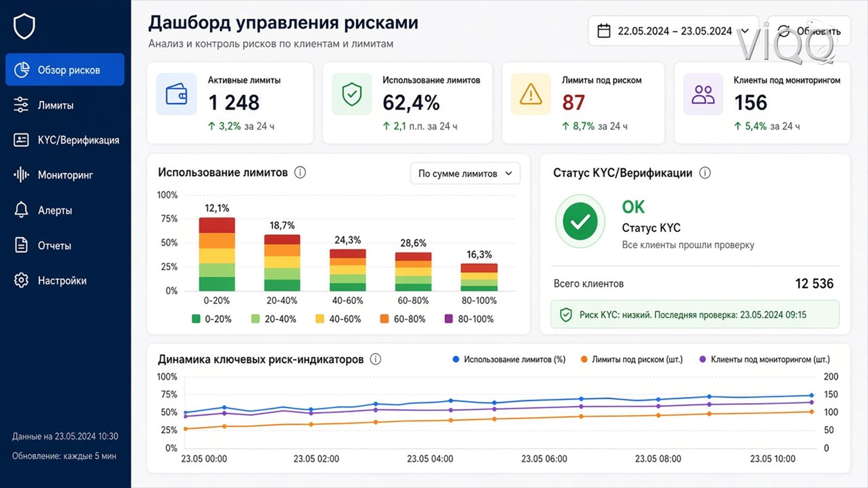The width and height of the screenshot is (868, 488).
Task: Click the people icon on Клиенты под мониторингом
Action: pyautogui.click(x=703, y=94)
